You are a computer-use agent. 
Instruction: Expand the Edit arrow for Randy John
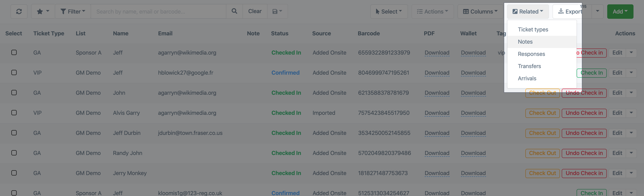[x=631, y=153]
